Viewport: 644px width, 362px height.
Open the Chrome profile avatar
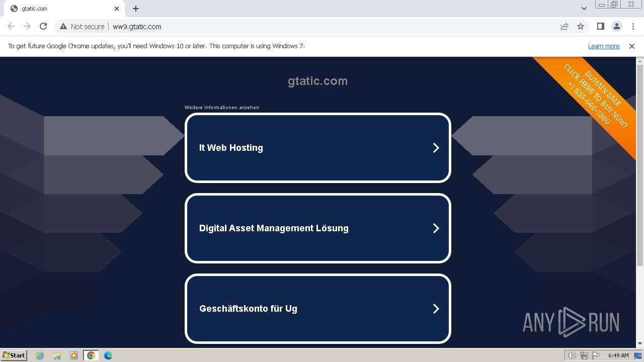tap(616, 26)
